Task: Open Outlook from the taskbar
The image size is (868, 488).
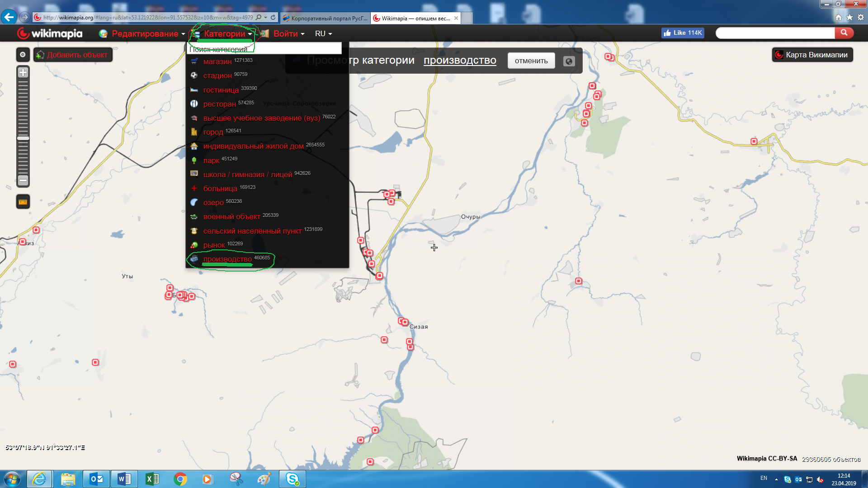Action: (96, 479)
